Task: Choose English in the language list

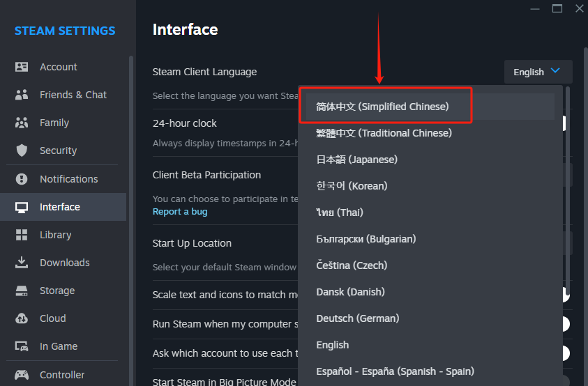Action: point(430,345)
